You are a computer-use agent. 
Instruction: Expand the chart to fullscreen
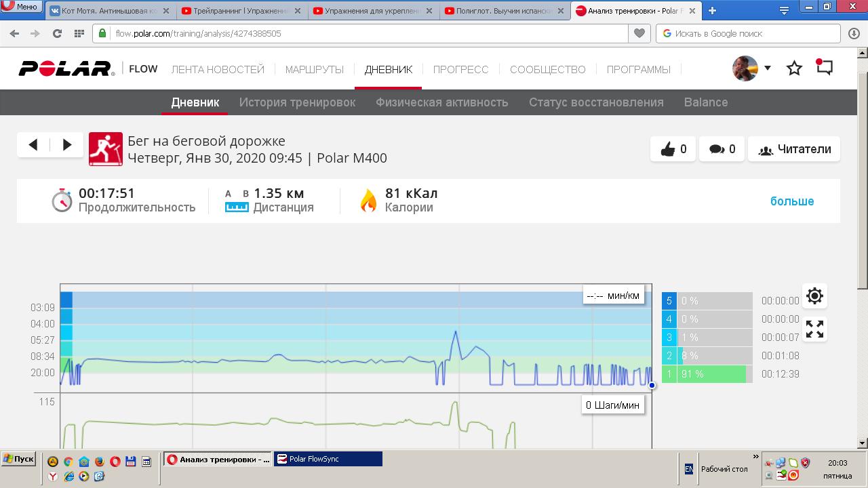tap(814, 329)
